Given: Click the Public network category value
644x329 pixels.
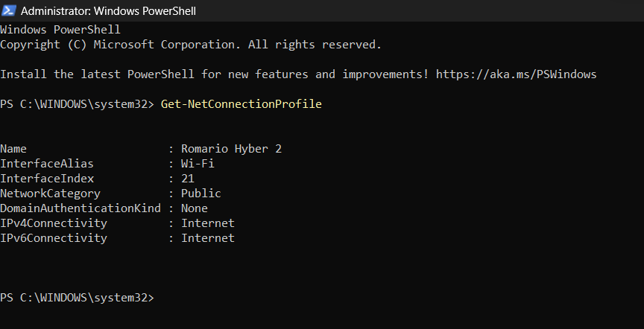Looking at the screenshot, I should point(201,194).
